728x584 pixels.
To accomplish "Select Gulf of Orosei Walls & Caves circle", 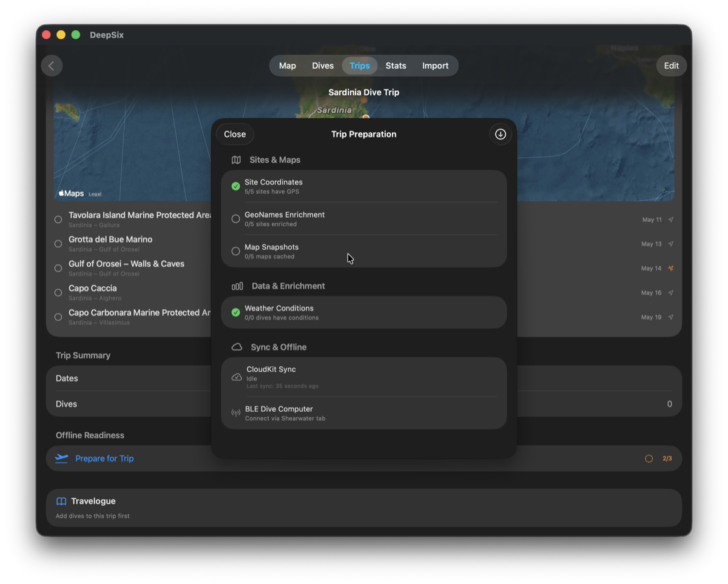I will tap(58, 268).
